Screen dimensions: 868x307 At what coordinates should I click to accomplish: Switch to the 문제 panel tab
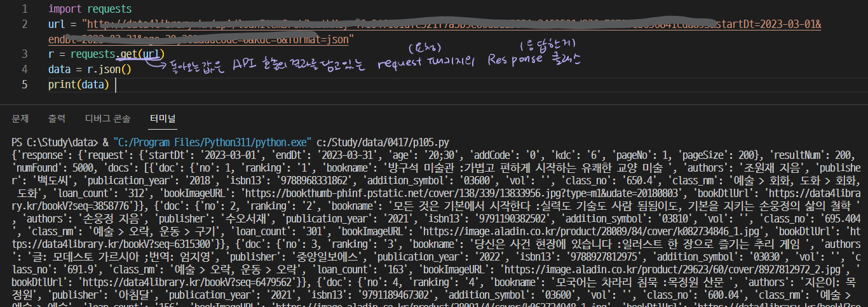[x=20, y=118]
